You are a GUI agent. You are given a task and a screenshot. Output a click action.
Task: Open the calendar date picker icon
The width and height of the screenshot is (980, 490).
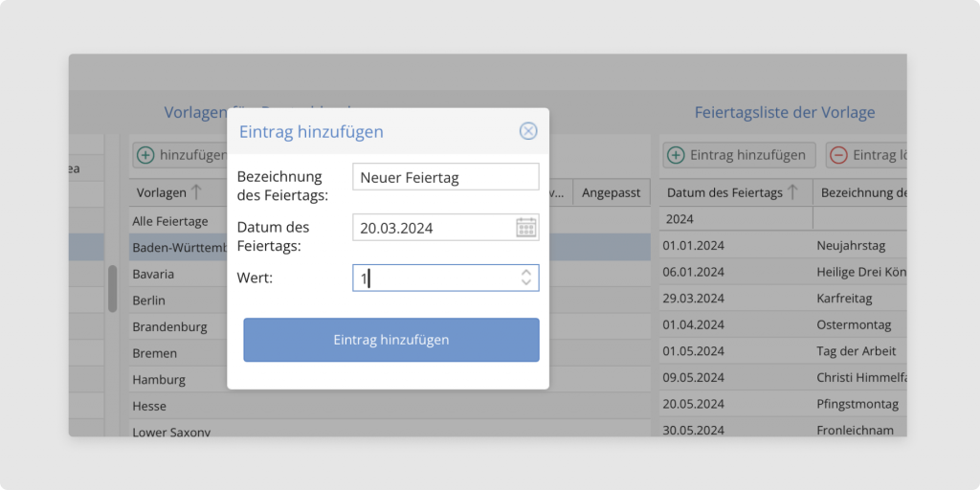526,228
